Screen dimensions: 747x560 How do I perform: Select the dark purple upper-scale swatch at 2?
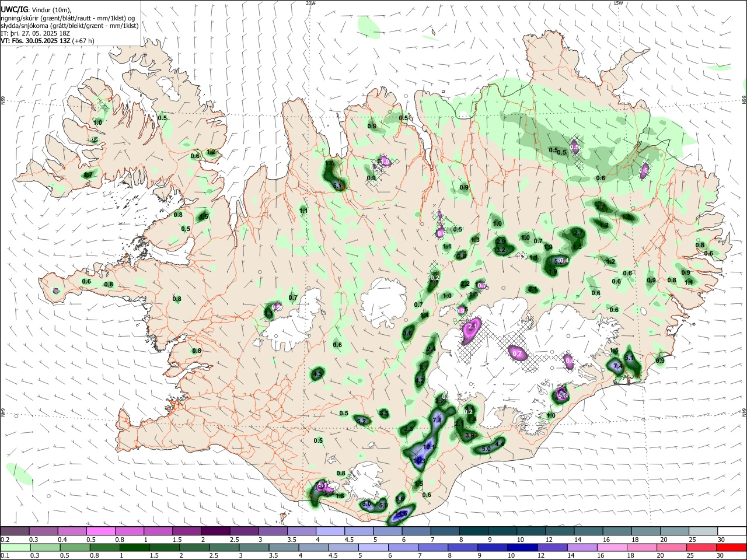coord(215,531)
